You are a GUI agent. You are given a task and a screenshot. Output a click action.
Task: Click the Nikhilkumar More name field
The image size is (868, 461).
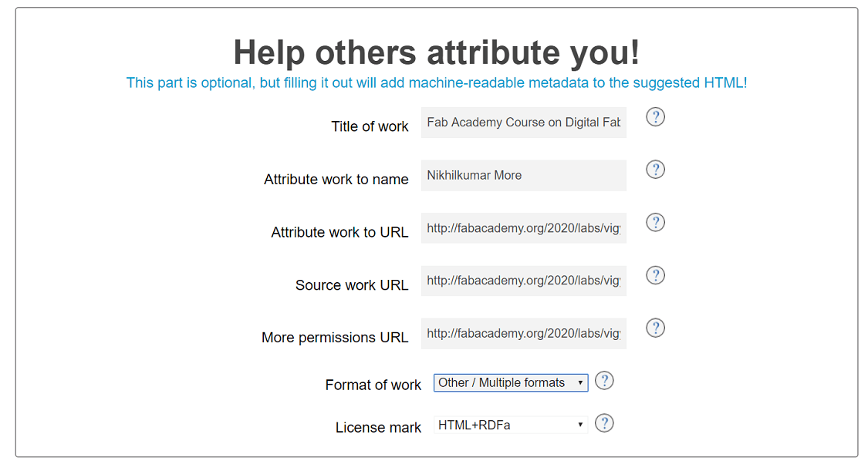(x=523, y=176)
